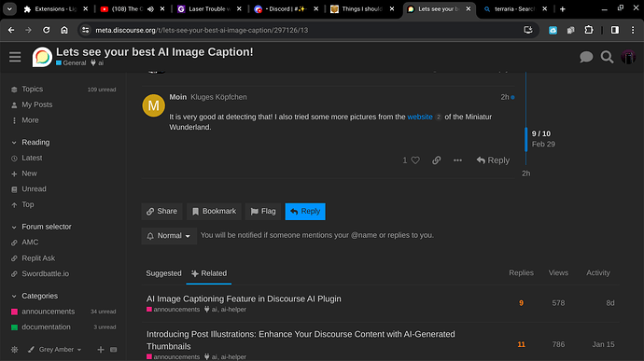Copy link to Moin's post
Screen dimensions: 644x361
[x=436, y=160]
